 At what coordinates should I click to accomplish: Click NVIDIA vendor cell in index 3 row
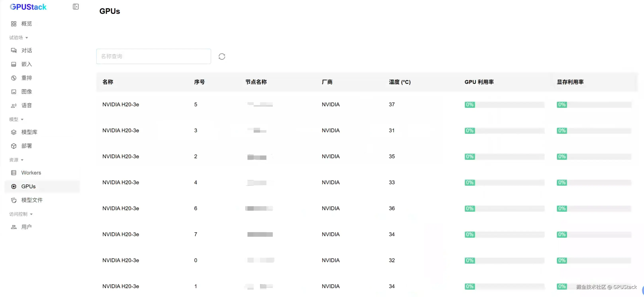tap(331, 131)
